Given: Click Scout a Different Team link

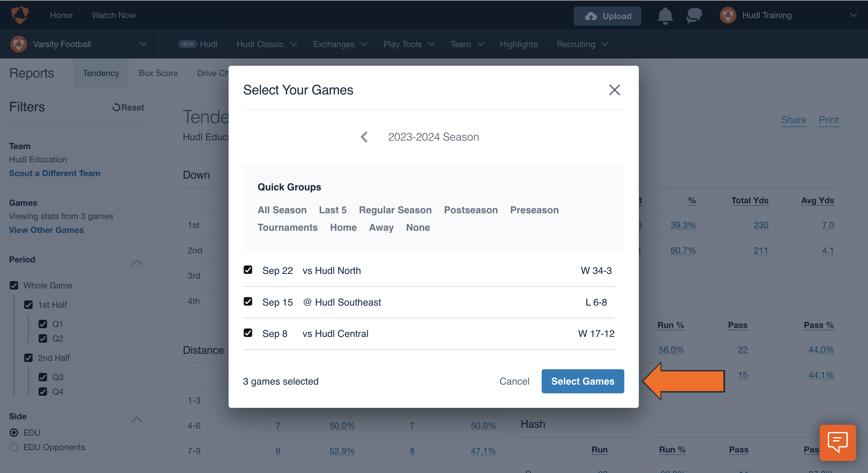Looking at the screenshot, I should pos(55,173).
